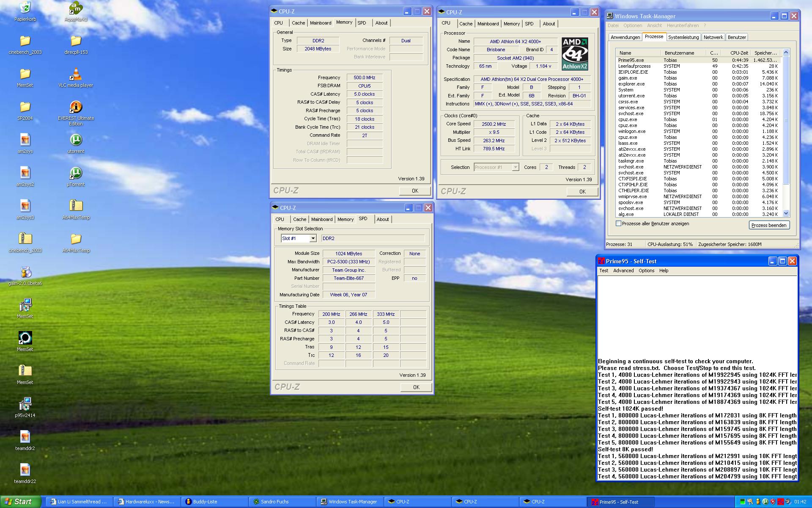Select the am2sys2 desktop file icon
This screenshot has height=508, width=812.
[x=25, y=173]
